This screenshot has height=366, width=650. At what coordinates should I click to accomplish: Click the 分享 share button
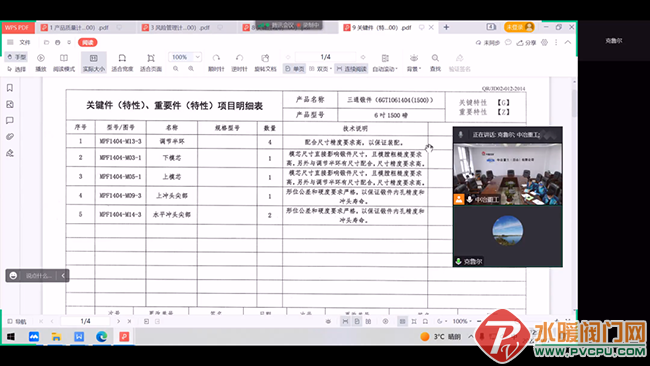(x=526, y=42)
